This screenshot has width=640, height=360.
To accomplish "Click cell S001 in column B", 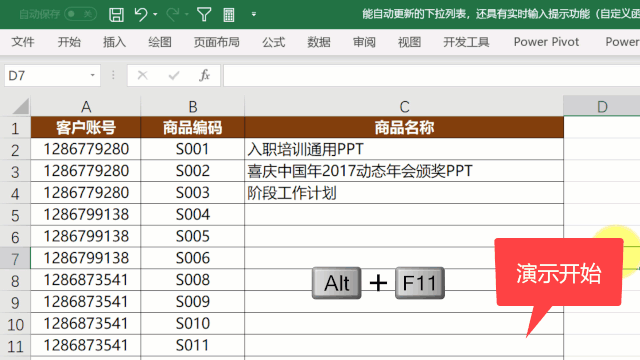I will 193,149.
